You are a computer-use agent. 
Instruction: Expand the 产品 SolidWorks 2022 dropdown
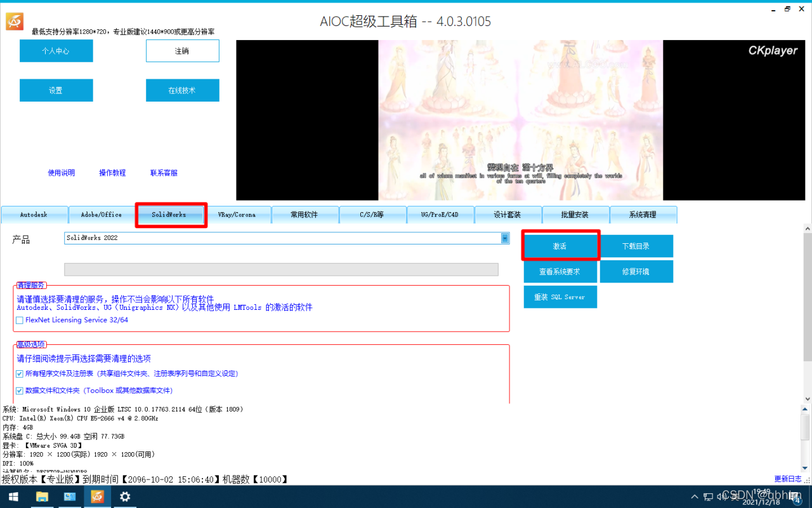tap(505, 238)
